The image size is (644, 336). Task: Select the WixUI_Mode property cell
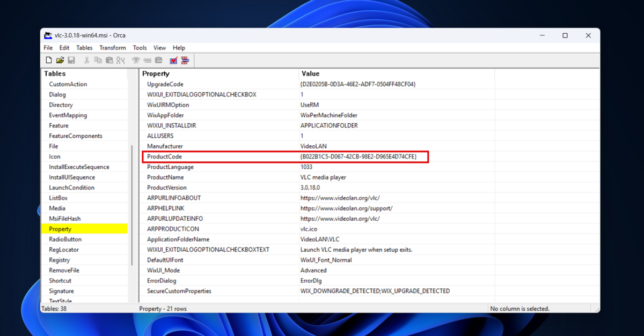pos(164,271)
